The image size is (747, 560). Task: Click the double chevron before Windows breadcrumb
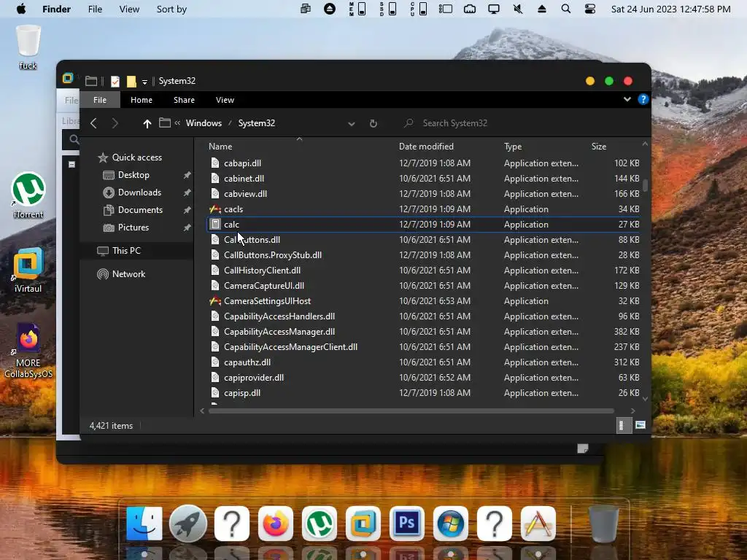177,122
